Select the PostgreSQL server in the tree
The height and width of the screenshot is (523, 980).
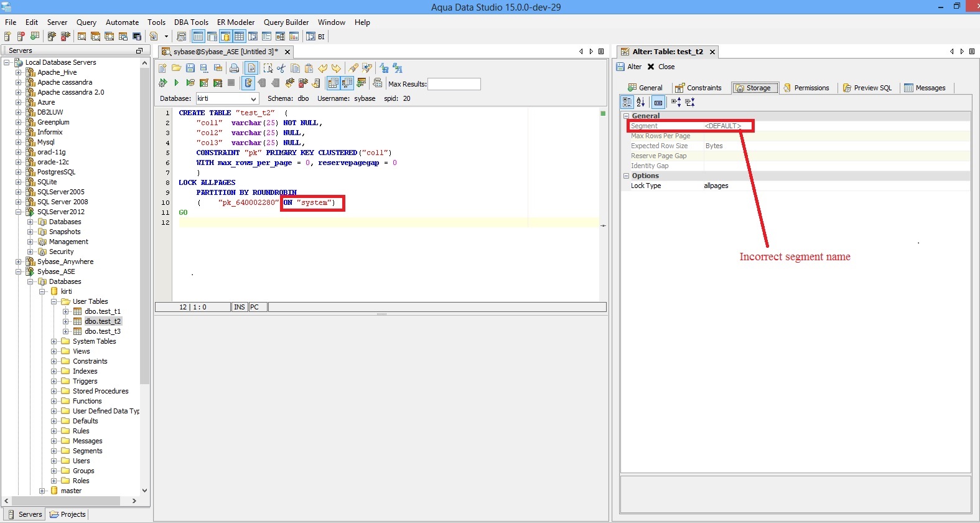(x=56, y=172)
